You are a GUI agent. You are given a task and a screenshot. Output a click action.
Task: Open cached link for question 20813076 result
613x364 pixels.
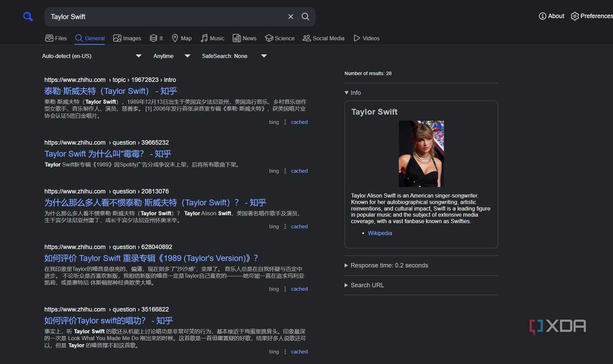click(299, 226)
